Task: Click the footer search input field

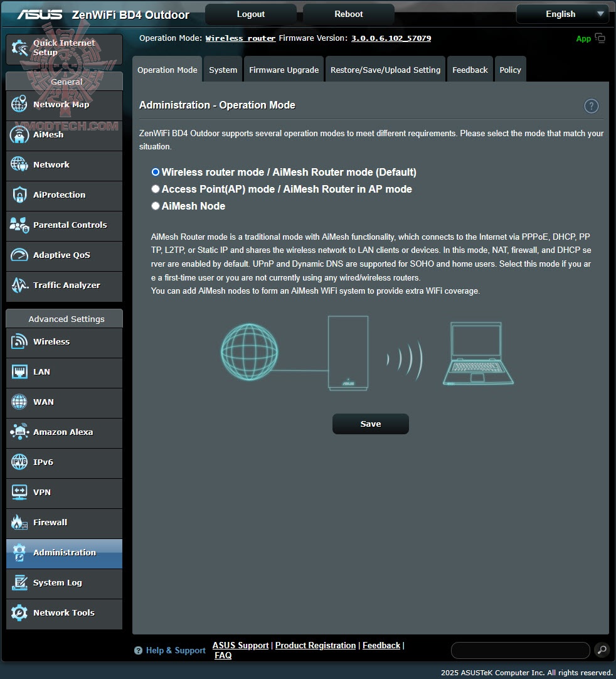Action: click(520, 650)
